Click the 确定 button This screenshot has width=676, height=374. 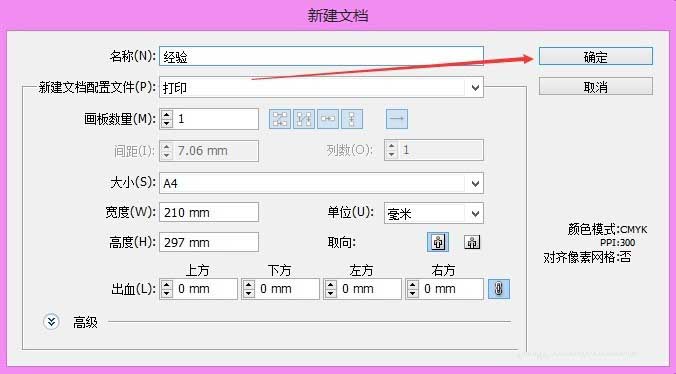coord(596,56)
